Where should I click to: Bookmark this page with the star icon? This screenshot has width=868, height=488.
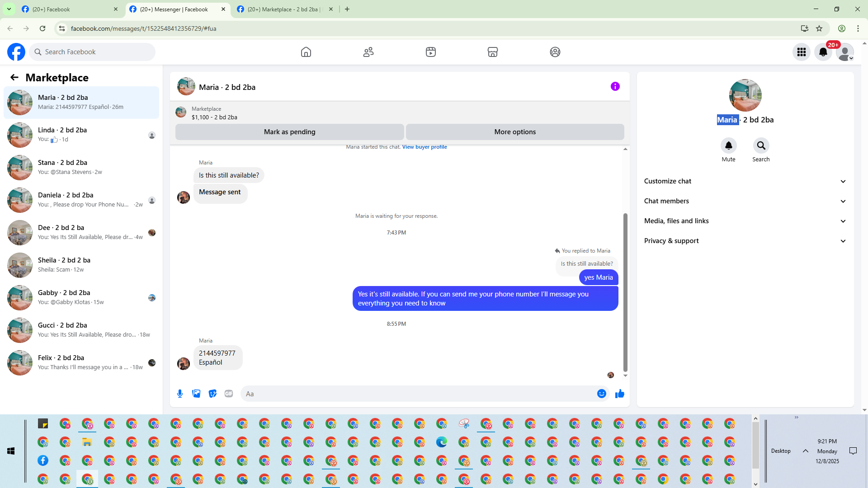[x=819, y=28]
